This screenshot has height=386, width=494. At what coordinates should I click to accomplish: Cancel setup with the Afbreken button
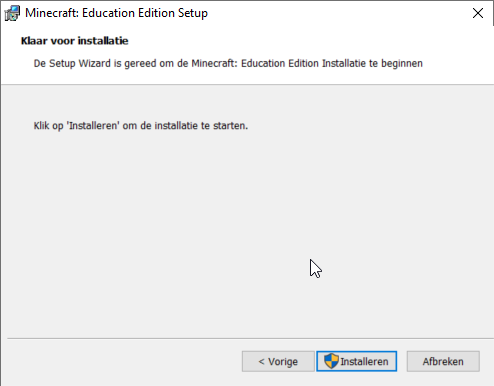pyautogui.click(x=443, y=361)
